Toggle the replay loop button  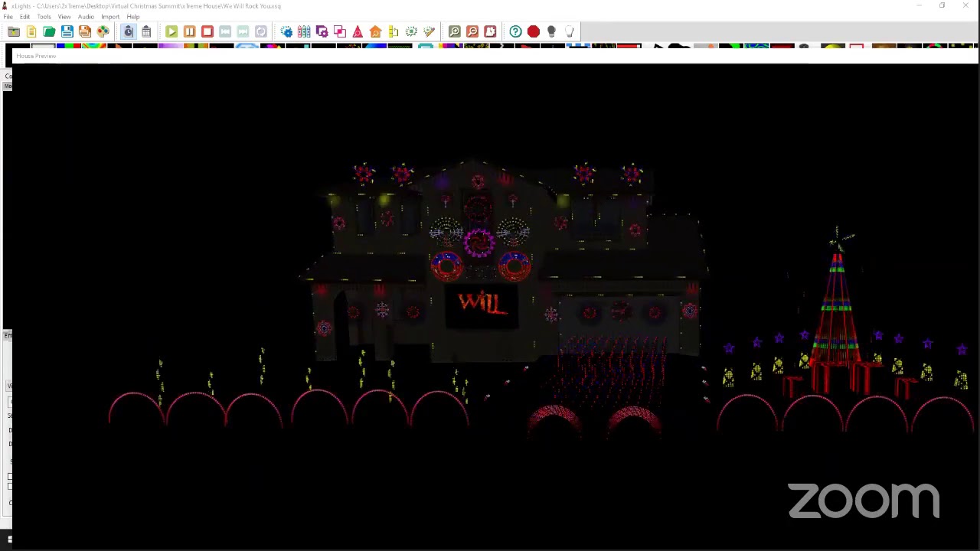pyautogui.click(x=260, y=31)
